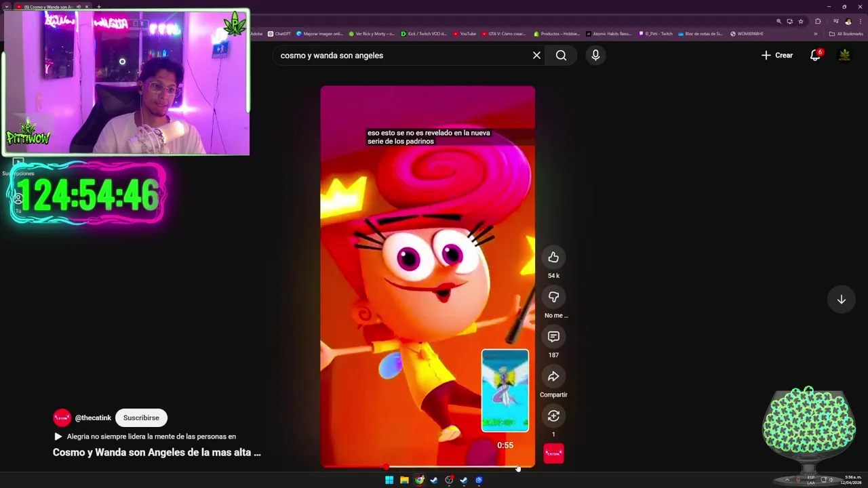868x488 pixels.
Task: Open File Explorer from the taskbar
Action: (404, 480)
